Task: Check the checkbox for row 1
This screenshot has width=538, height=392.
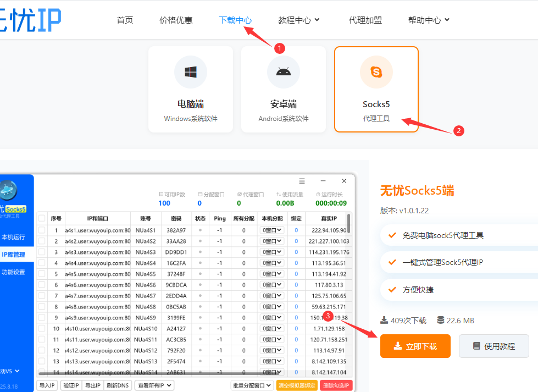Action: (x=41, y=230)
